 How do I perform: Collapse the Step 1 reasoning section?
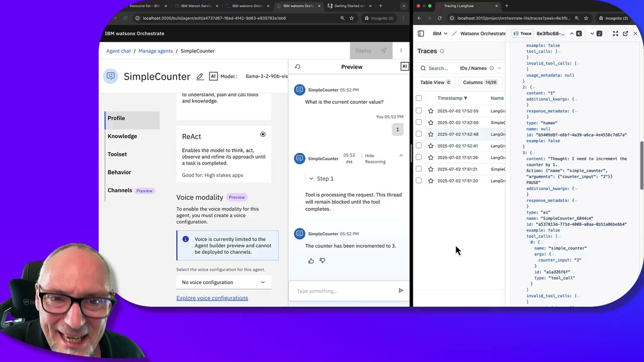(x=311, y=179)
